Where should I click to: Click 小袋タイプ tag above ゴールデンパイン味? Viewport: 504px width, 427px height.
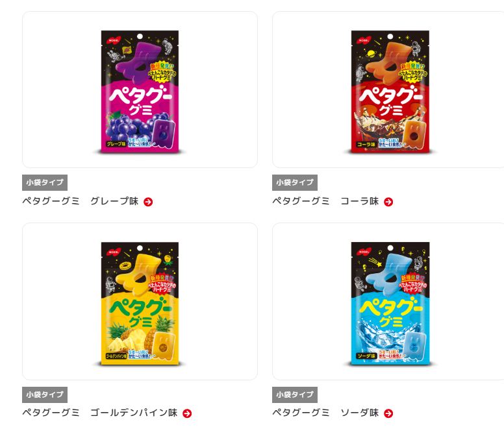(x=45, y=395)
